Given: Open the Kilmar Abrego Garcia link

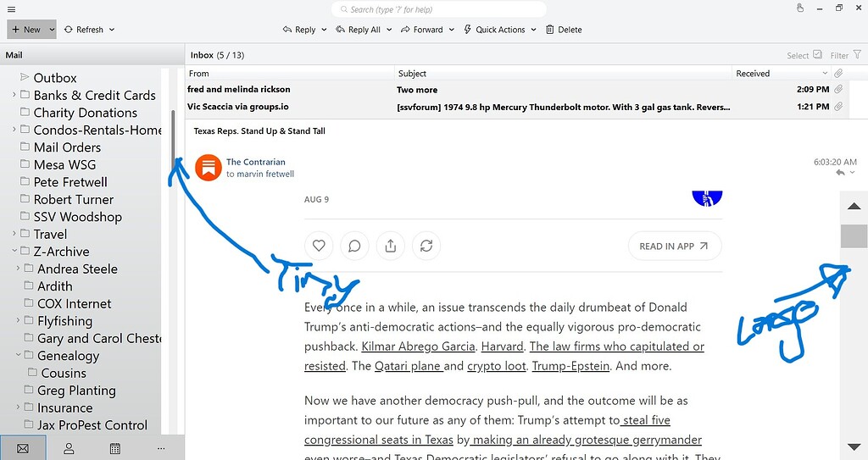Looking at the screenshot, I should coord(418,346).
